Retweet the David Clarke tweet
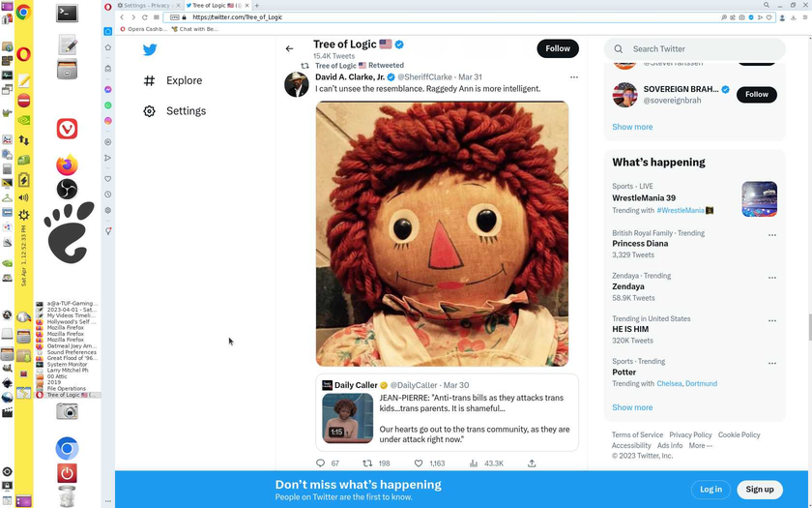Screen dimensions: 812x508 367,463
